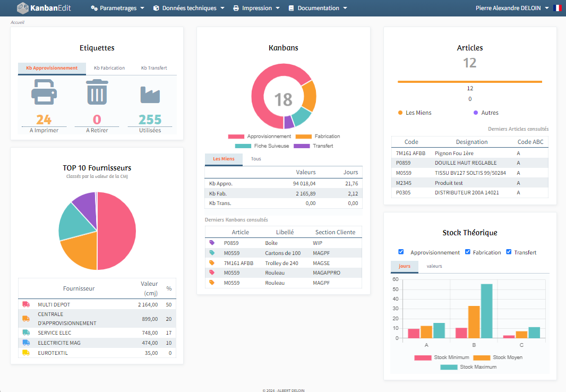Click the truck icon beside SERVICE ELEC

click(x=26, y=333)
